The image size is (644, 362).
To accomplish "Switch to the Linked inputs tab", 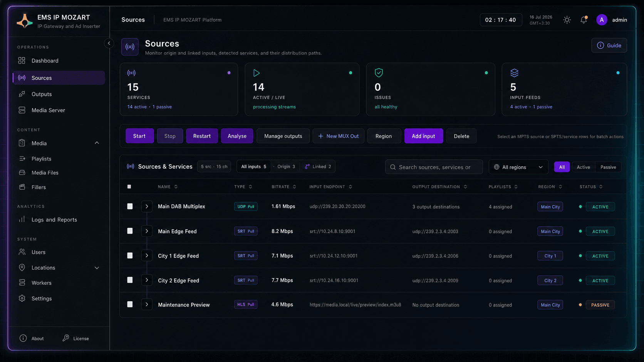I will [318, 167].
